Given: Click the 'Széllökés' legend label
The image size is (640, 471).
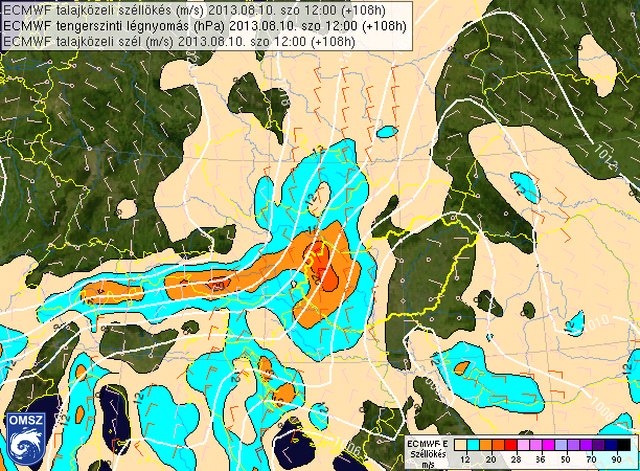Looking at the screenshot, I should pos(428,454).
